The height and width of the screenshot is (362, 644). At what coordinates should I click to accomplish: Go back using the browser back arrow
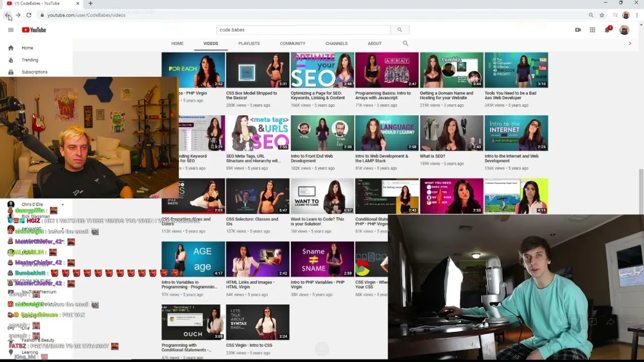[x=8, y=16]
